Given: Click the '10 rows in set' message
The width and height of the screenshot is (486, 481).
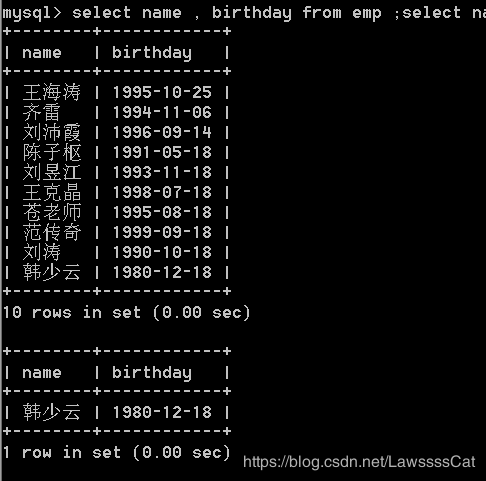Looking at the screenshot, I should (126, 313).
